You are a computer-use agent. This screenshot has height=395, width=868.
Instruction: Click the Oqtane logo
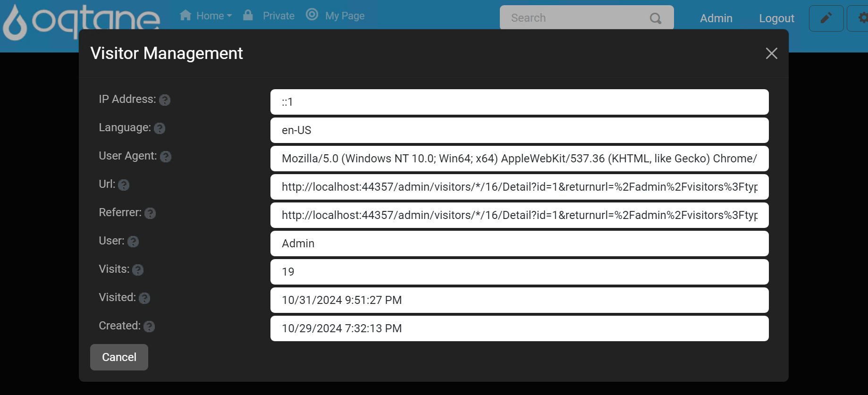(x=81, y=21)
